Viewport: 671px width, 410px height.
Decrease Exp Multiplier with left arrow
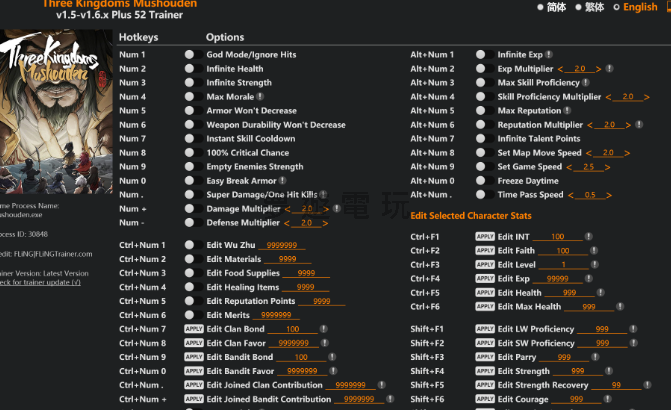[560, 69]
